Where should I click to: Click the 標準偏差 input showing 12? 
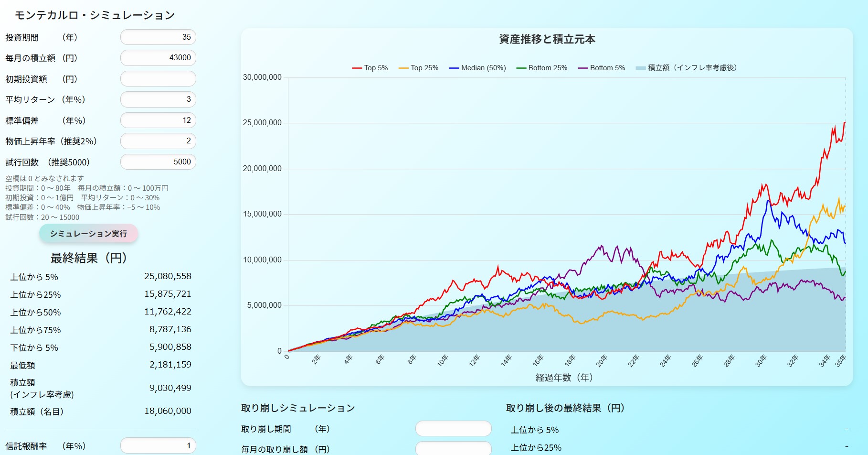(x=158, y=120)
